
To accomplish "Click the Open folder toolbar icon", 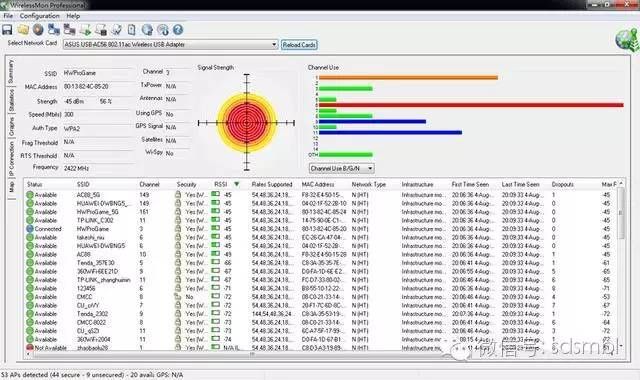I will pos(23,30).
